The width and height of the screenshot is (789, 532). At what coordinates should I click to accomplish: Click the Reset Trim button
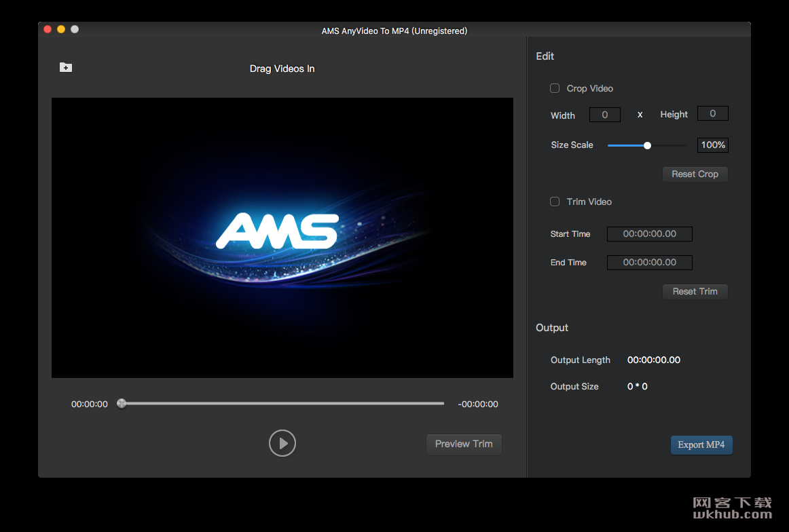(695, 292)
